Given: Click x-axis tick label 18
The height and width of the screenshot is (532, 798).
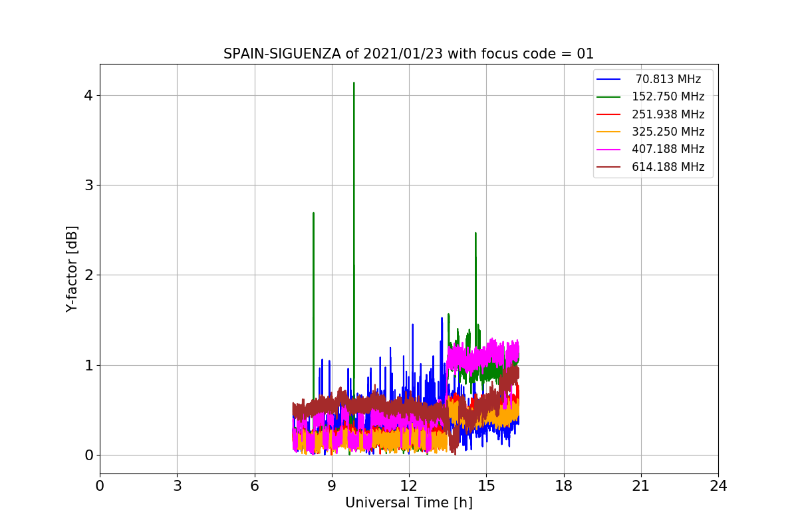Looking at the screenshot, I should pyautogui.click(x=564, y=486).
